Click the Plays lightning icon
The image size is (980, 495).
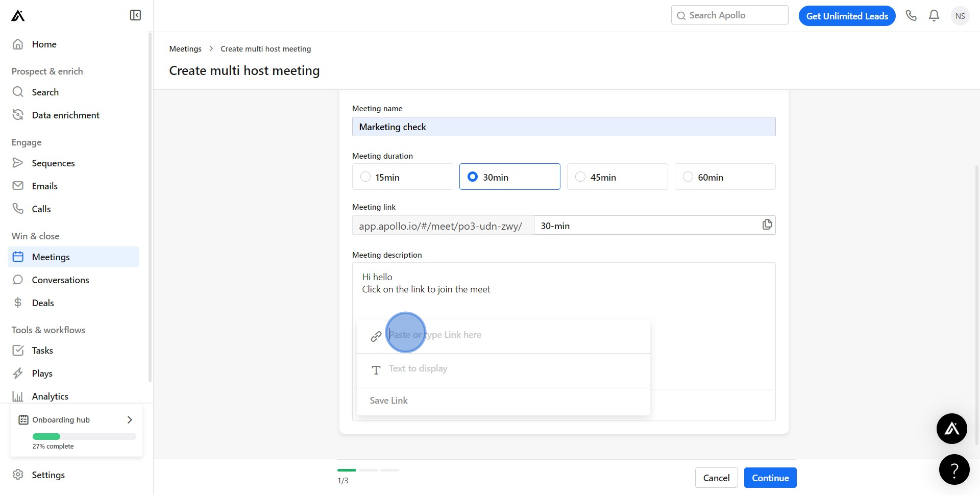pyautogui.click(x=18, y=373)
